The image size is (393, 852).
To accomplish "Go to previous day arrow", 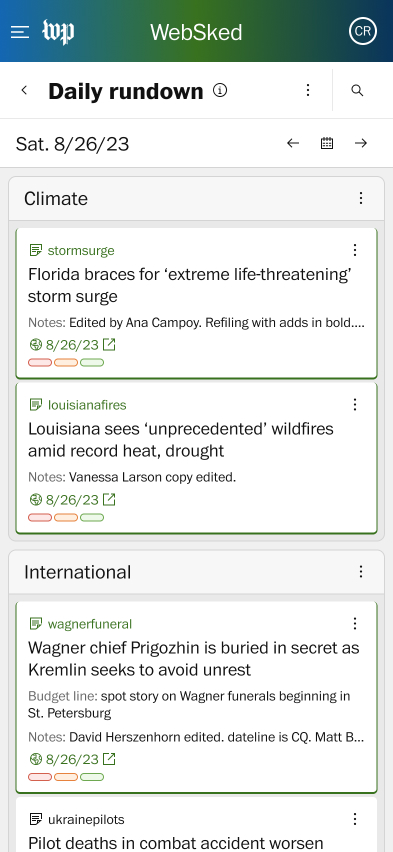I will [x=293, y=143].
